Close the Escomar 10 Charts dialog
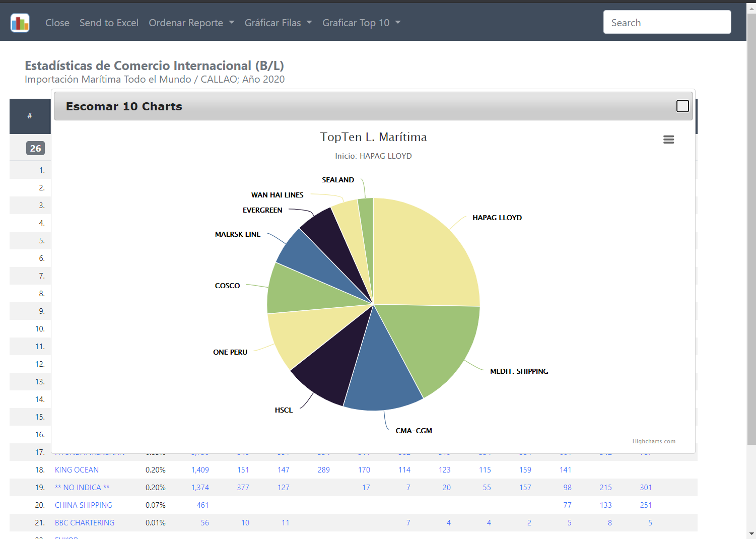This screenshot has width=756, height=539. coord(682,106)
